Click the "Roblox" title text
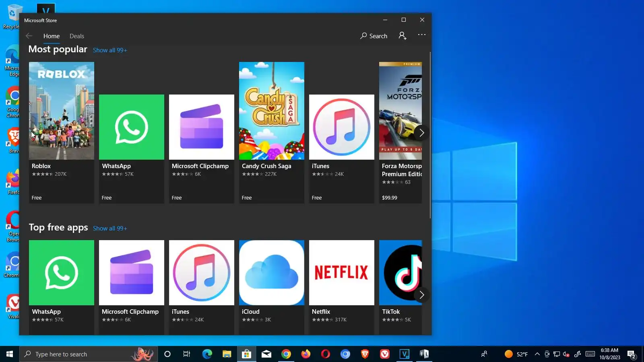Viewport: 644px width, 362px height. pyautogui.click(x=41, y=166)
